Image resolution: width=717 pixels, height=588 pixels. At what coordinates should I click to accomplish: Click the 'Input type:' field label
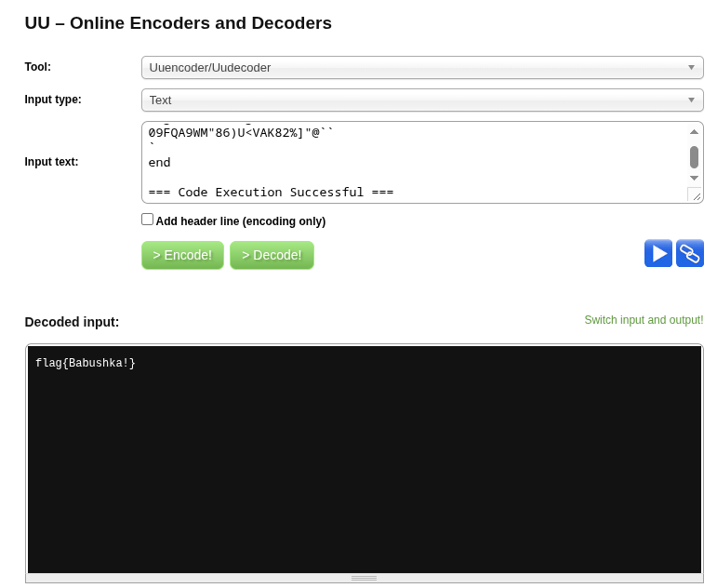point(53,100)
